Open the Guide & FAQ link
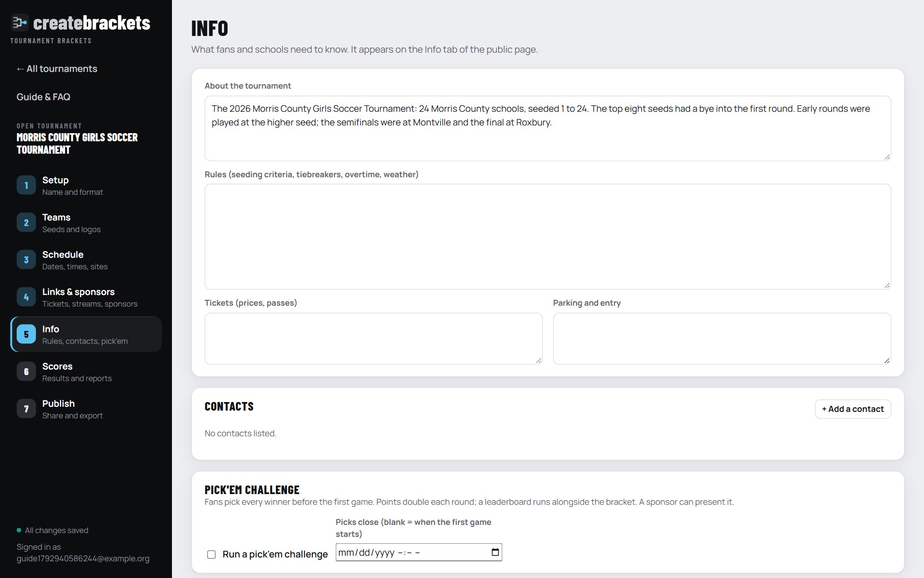Screen dimensions: 924x578 (x=43, y=97)
